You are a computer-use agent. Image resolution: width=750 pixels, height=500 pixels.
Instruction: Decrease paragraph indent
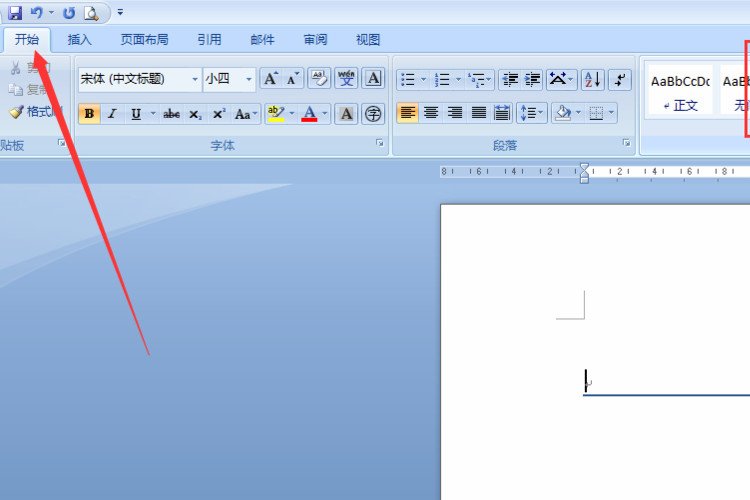point(510,79)
